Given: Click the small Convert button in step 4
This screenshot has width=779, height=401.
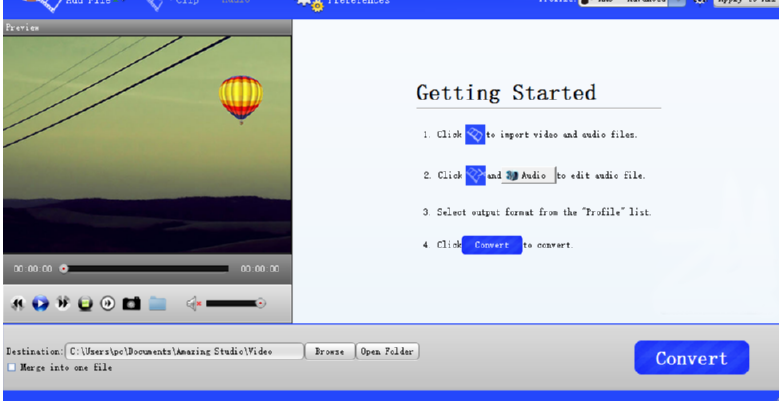Looking at the screenshot, I should (491, 245).
